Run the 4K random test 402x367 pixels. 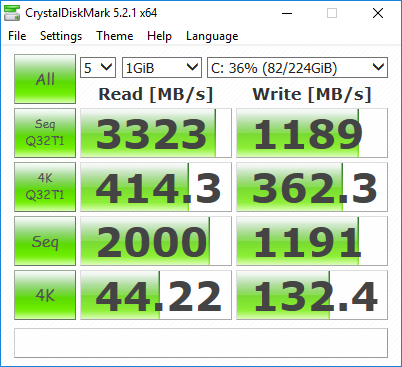point(45,295)
